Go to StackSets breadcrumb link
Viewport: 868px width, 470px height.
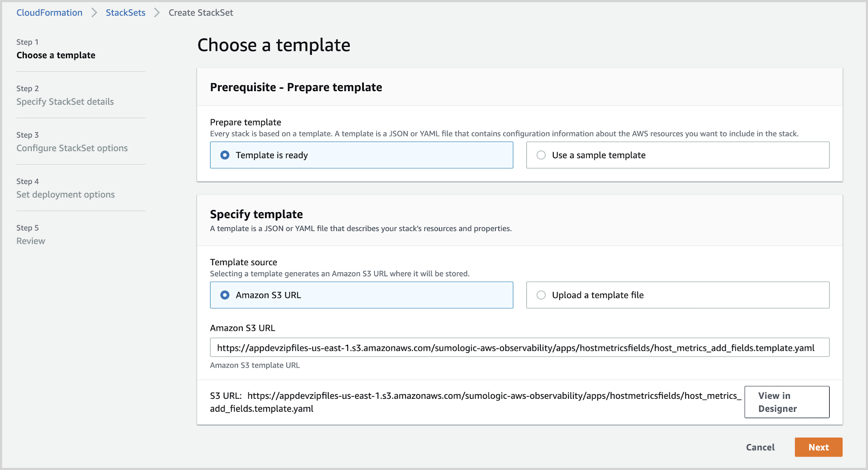[x=125, y=12]
